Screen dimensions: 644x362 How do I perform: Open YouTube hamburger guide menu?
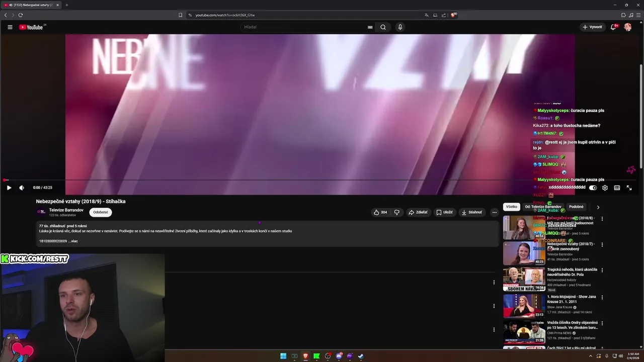pyautogui.click(x=10, y=27)
